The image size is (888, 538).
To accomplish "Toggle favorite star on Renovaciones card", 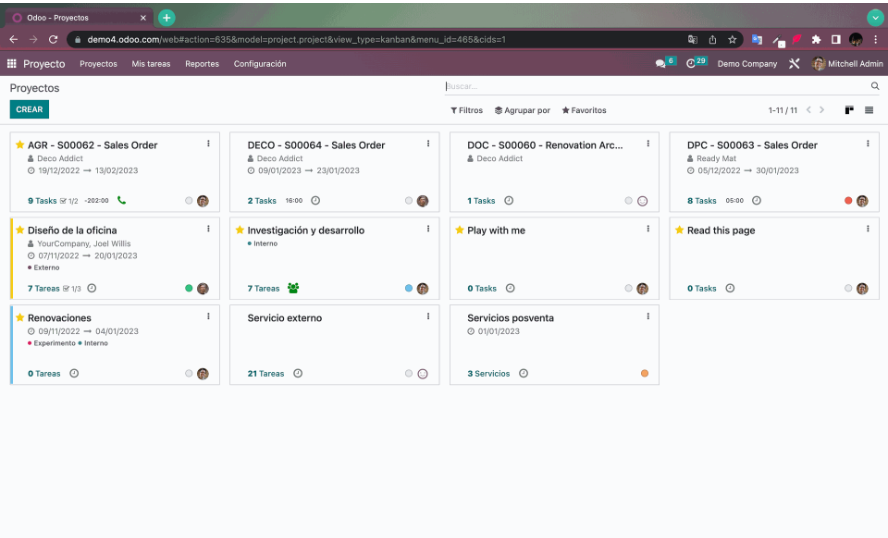I will (x=20, y=317).
